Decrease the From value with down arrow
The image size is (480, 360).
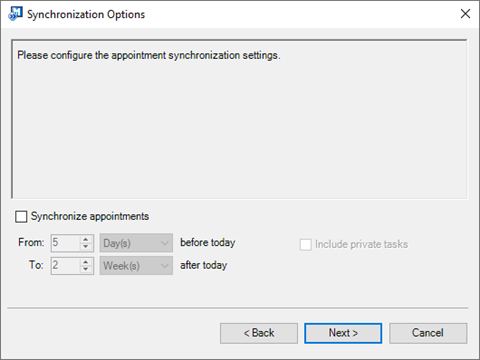tap(86, 246)
